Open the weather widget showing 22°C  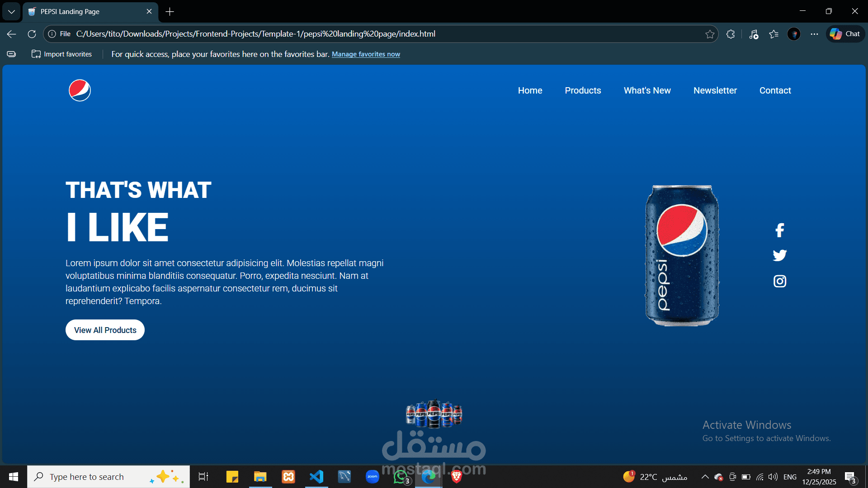coord(655,477)
